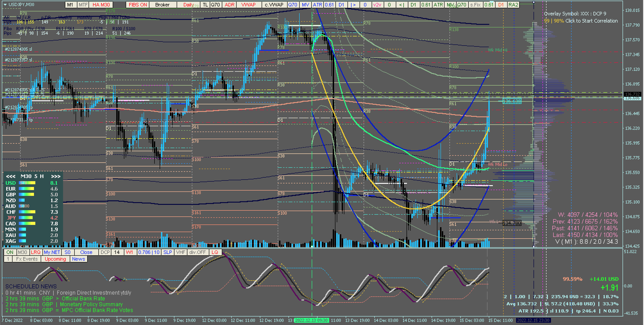
Task: Toggle the ON button in indicator panel
Action: pyautogui.click(x=10, y=252)
